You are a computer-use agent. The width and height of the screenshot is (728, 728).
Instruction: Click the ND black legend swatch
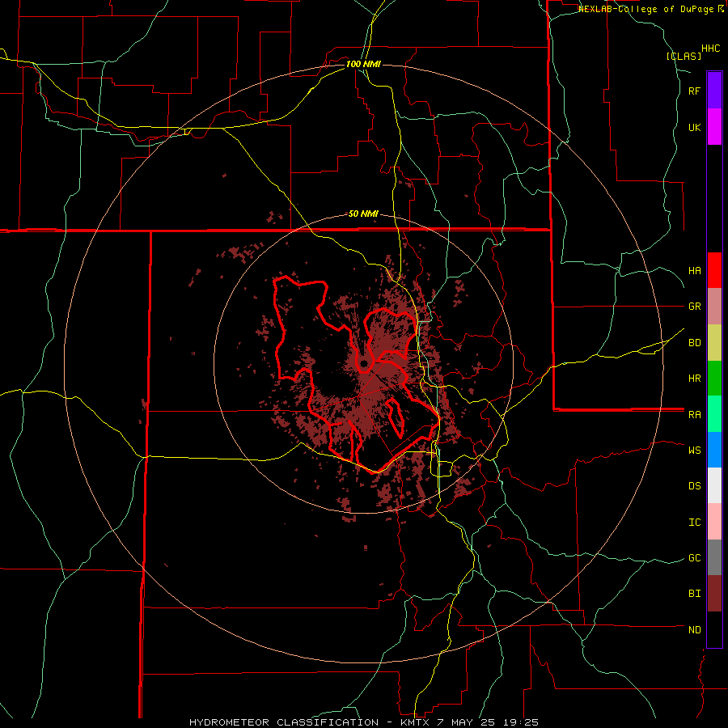coord(714,629)
